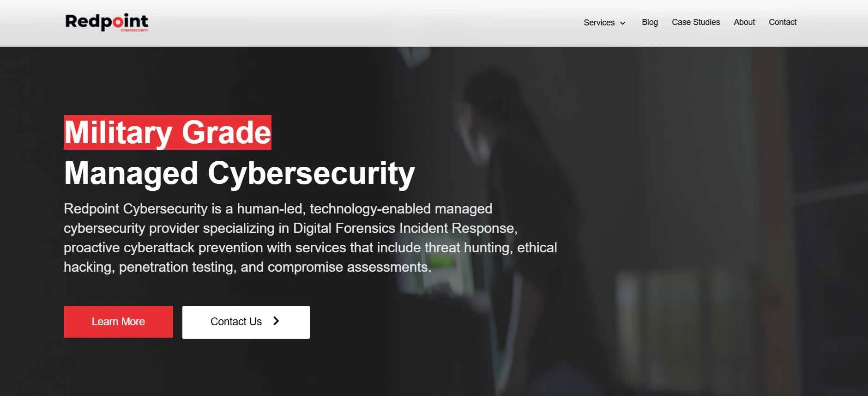Viewport: 868px width, 396px height.
Task: Click the Managed Cybersecurity headline
Action: pos(239,173)
